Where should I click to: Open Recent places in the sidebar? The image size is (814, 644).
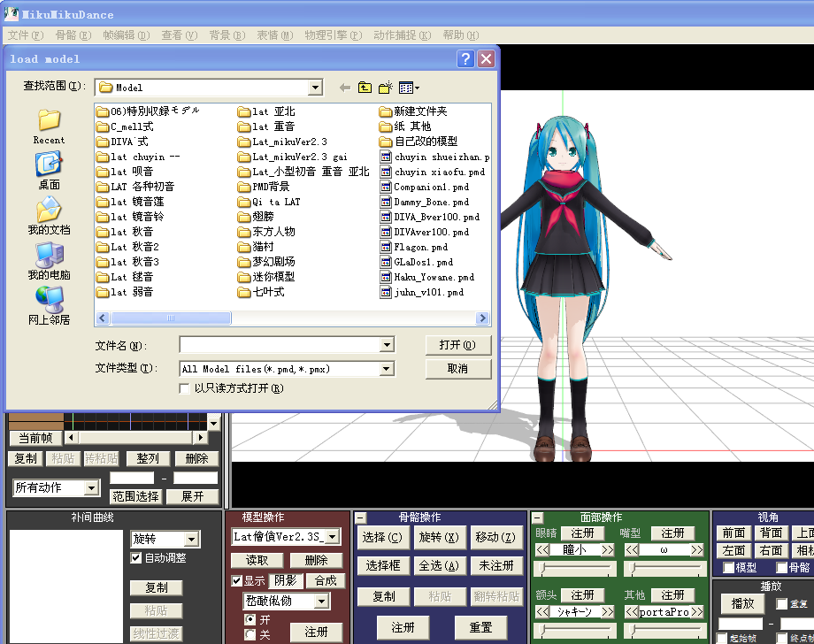(50, 126)
